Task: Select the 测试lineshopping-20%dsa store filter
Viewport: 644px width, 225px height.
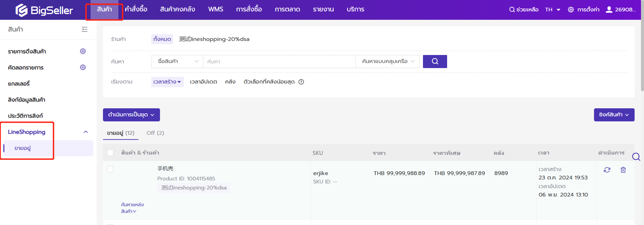Action: click(214, 39)
